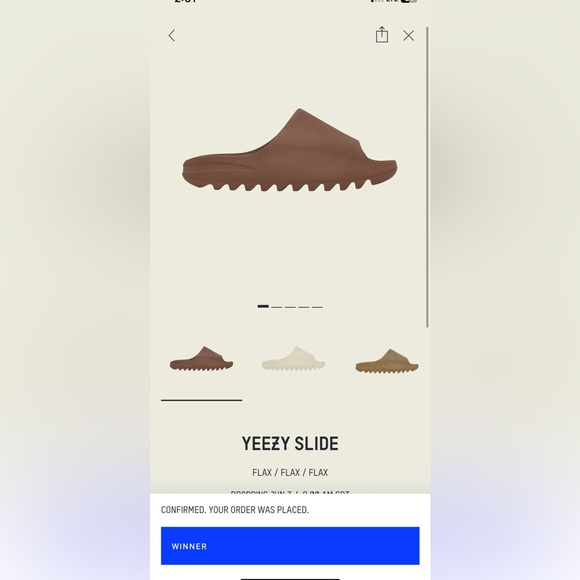Jump to fourth image pagination dash
This screenshot has width=580, height=580.
(304, 307)
